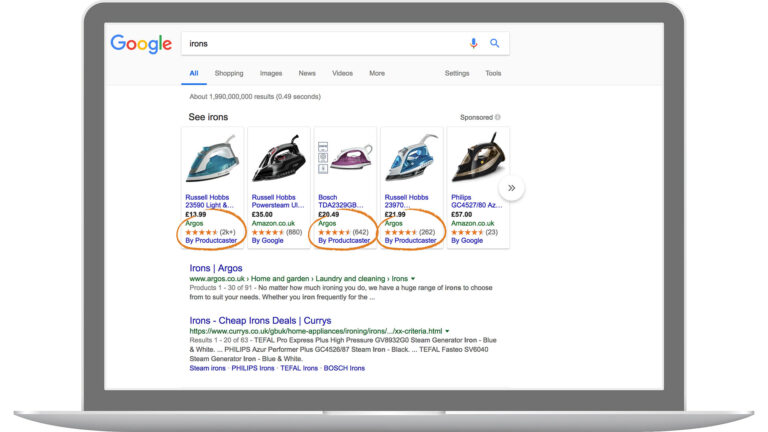Open the Steam irons sitelink

tap(207, 368)
